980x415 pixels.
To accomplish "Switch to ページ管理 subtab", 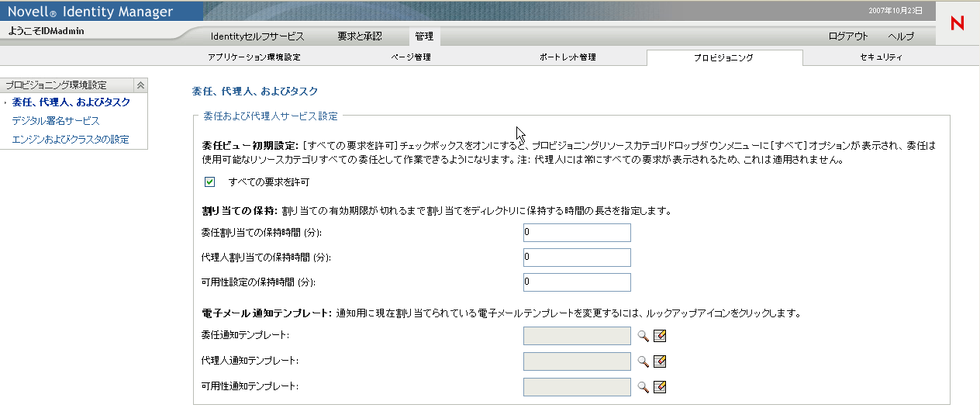I will (411, 57).
